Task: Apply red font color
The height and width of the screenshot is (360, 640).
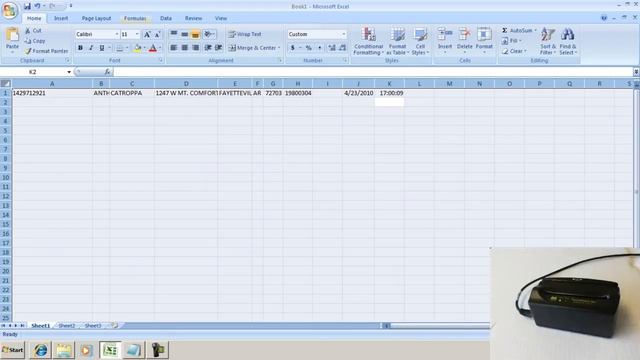Action: click(x=153, y=48)
